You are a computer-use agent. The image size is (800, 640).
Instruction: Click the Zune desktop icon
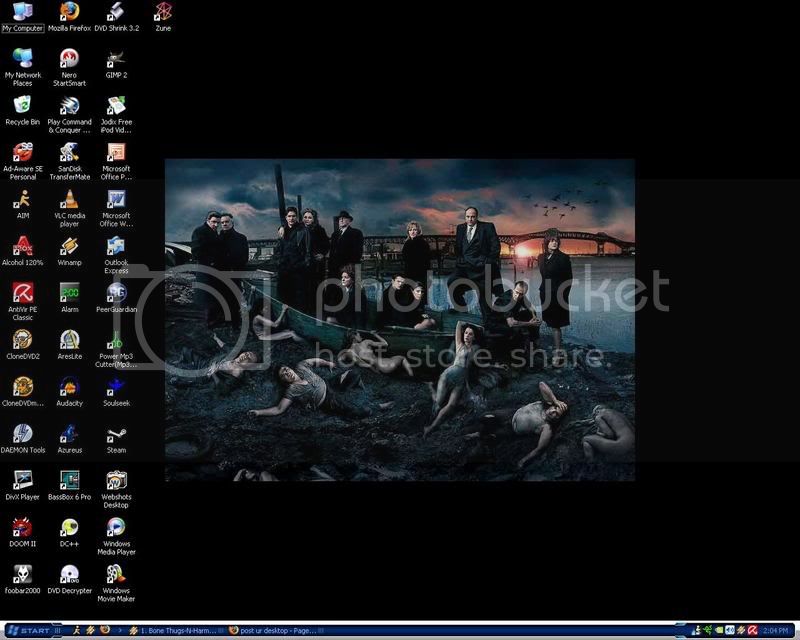pos(163,17)
